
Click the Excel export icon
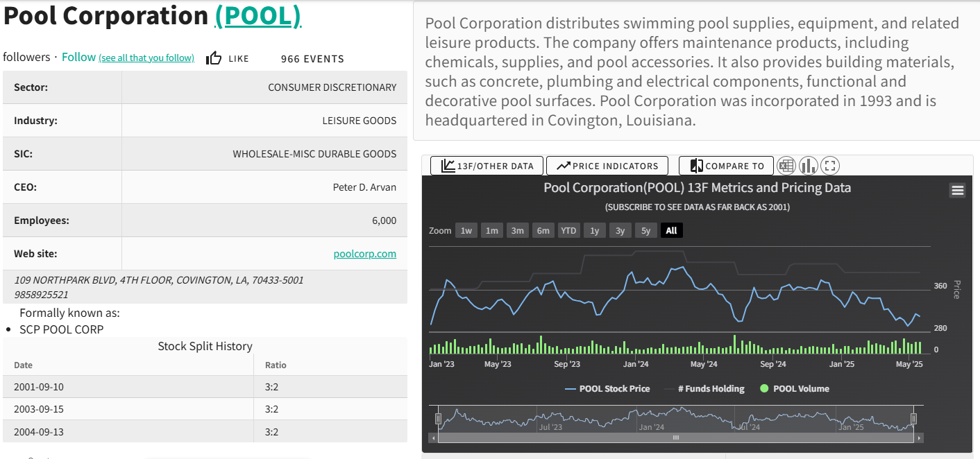pos(786,166)
